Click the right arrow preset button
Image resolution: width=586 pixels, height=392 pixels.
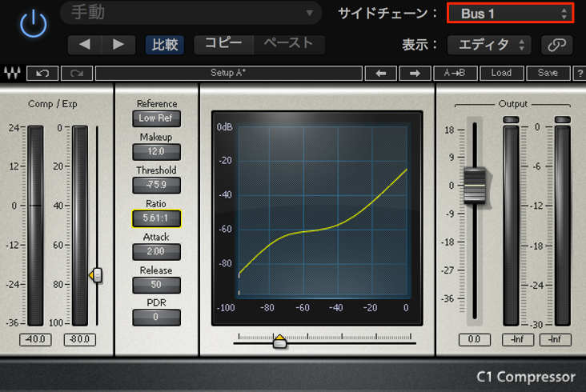click(415, 73)
